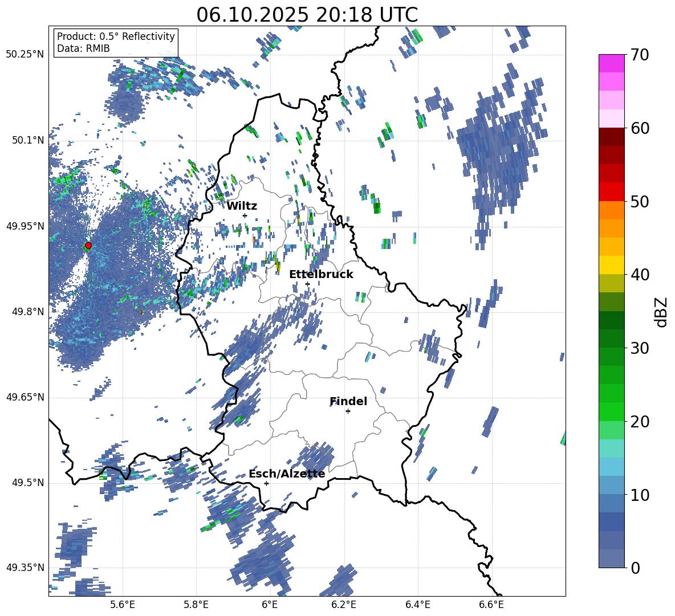This screenshot has width=675, height=616.
Task: Click the 50.1°N latitude label
Action: tap(28, 140)
